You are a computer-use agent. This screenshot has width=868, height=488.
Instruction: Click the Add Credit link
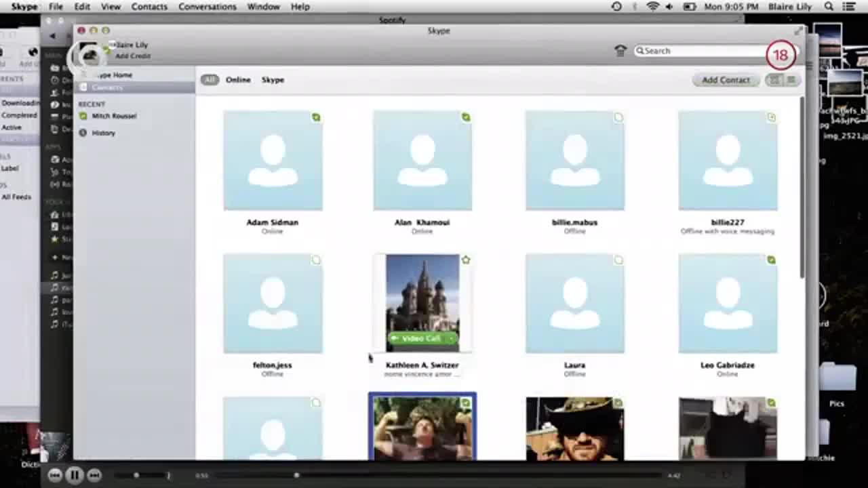[x=133, y=56]
